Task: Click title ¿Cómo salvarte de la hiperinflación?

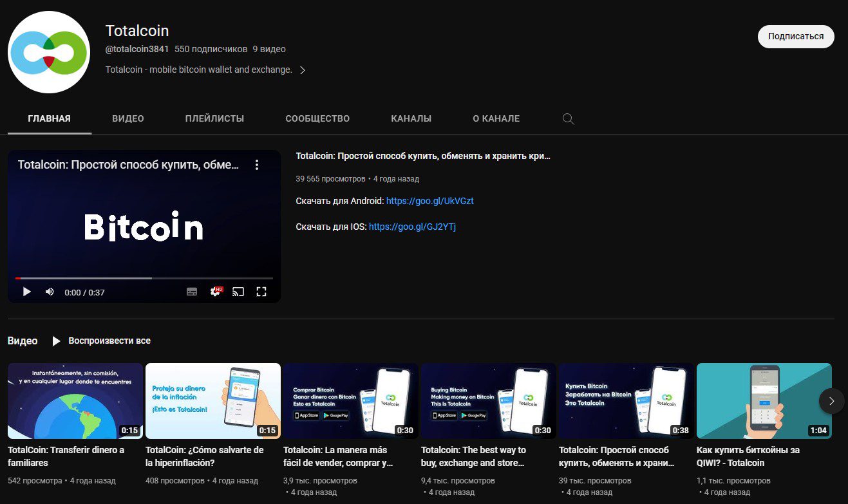Action: tap(205, 456)
